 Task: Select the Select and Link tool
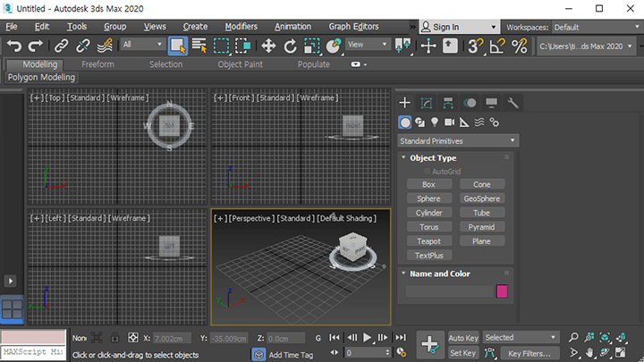click(61, 46)
